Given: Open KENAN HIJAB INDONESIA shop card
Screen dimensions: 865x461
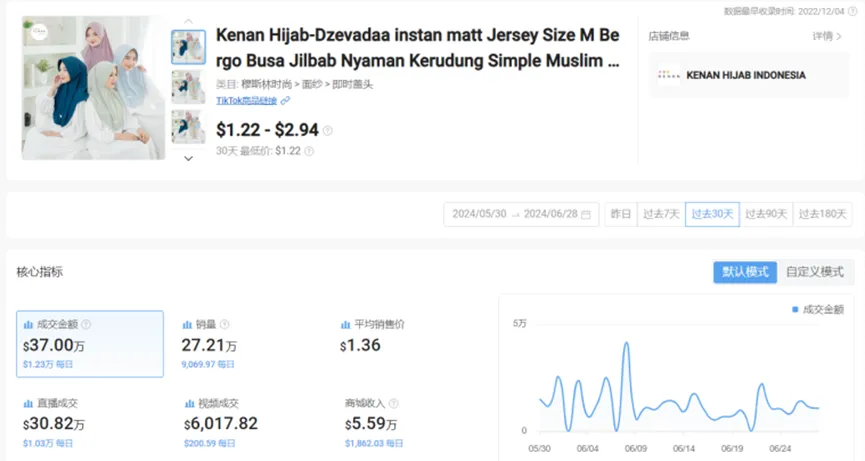Looking at the screenshot, I should pos(746,75).
